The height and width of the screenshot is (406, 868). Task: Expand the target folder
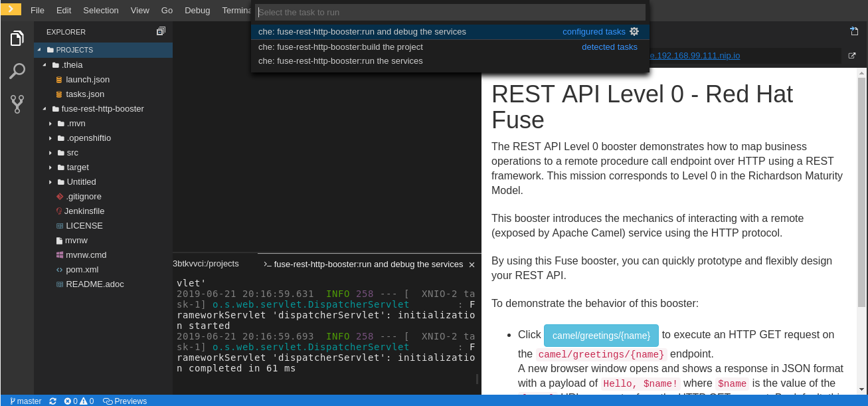pyautogui.click(x=51, y=167)
